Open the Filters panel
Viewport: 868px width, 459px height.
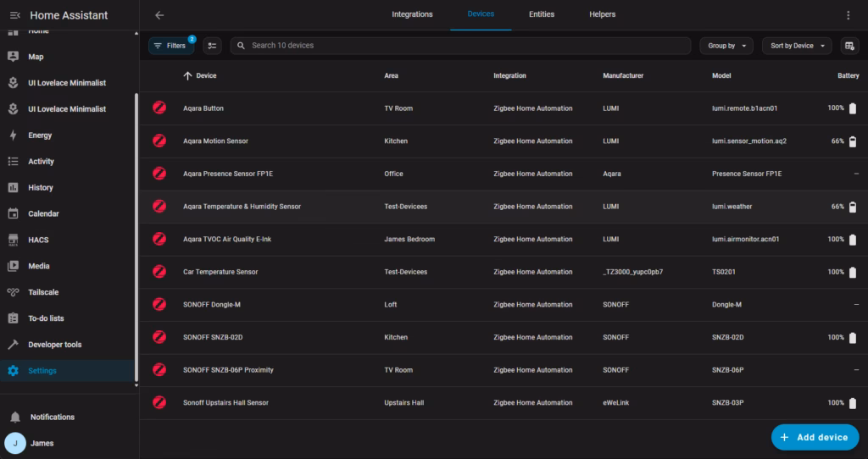(170, 46)
